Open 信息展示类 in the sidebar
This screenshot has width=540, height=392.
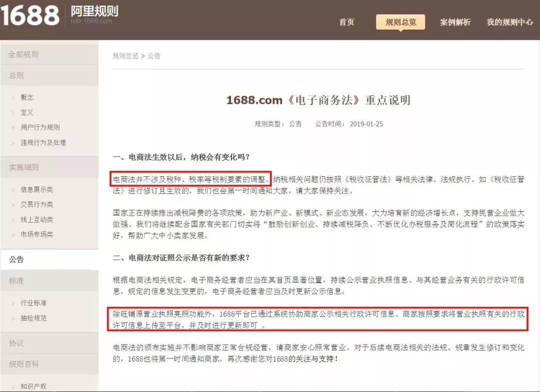[37, 189]
